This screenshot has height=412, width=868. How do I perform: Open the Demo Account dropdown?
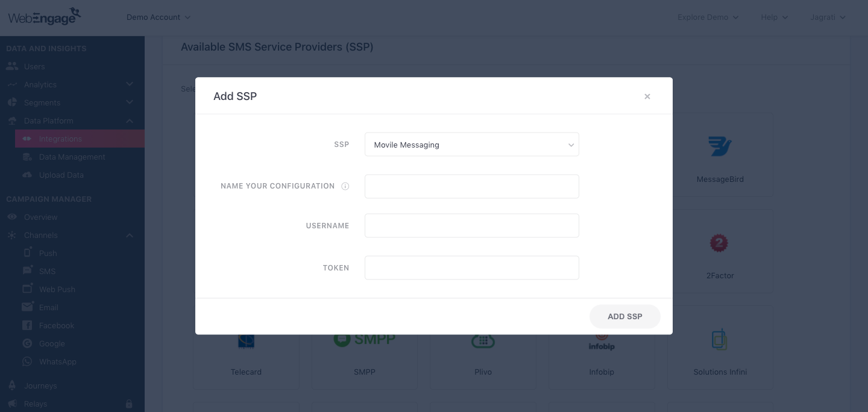click(x=159, y=17)
